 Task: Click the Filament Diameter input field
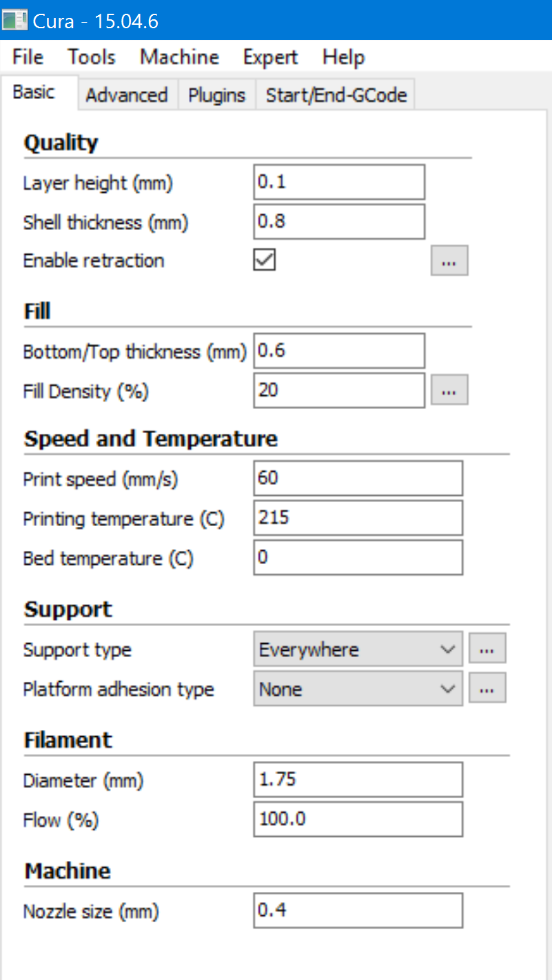(x=358, y=780)
